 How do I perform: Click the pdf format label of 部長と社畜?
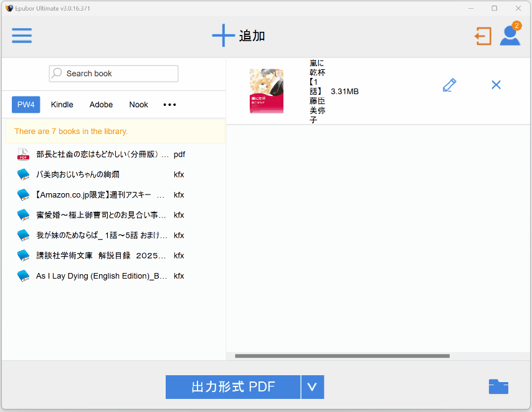(x=179, y=155)
